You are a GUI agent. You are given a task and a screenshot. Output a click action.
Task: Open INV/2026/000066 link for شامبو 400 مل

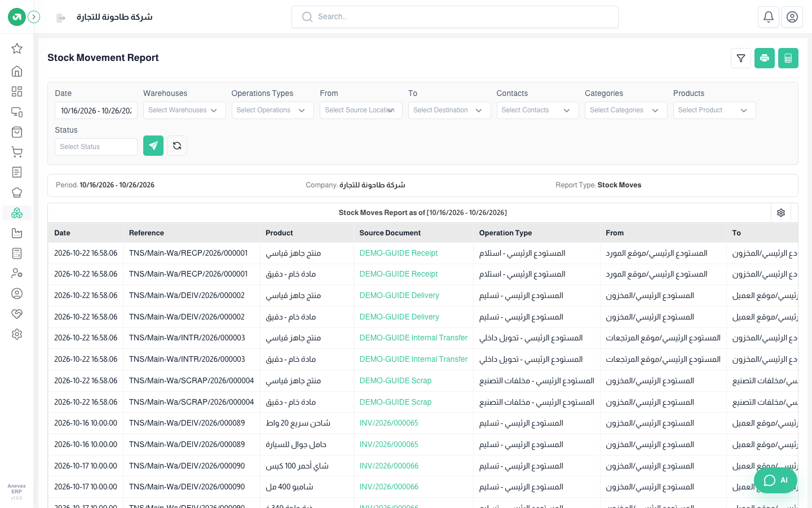pos(389,487)
